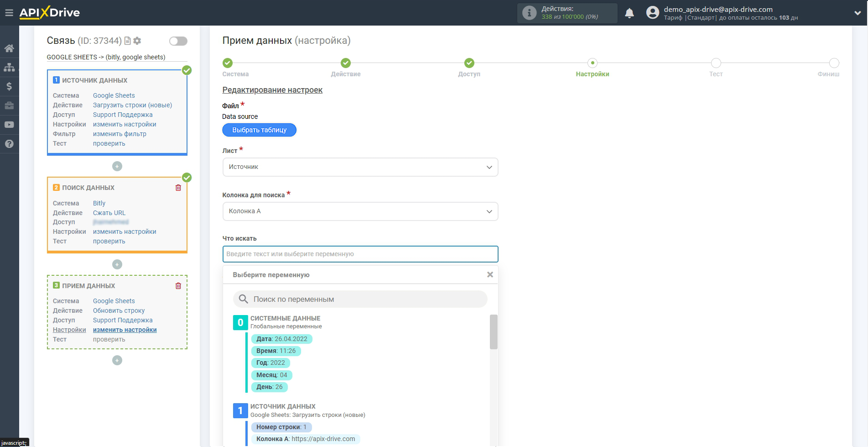Click Bitly system link
Image resolution: width=868 pixels, height=447 pixels.
(99, 203)
